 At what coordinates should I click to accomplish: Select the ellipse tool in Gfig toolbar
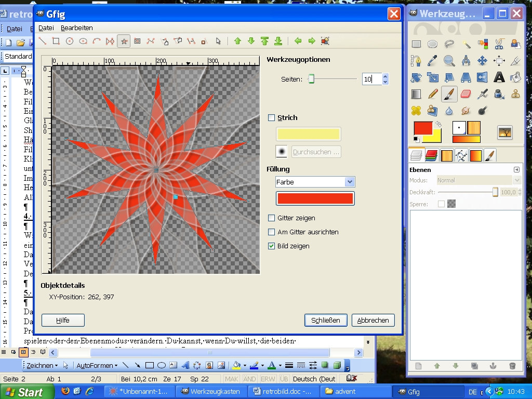pos(83,42)
